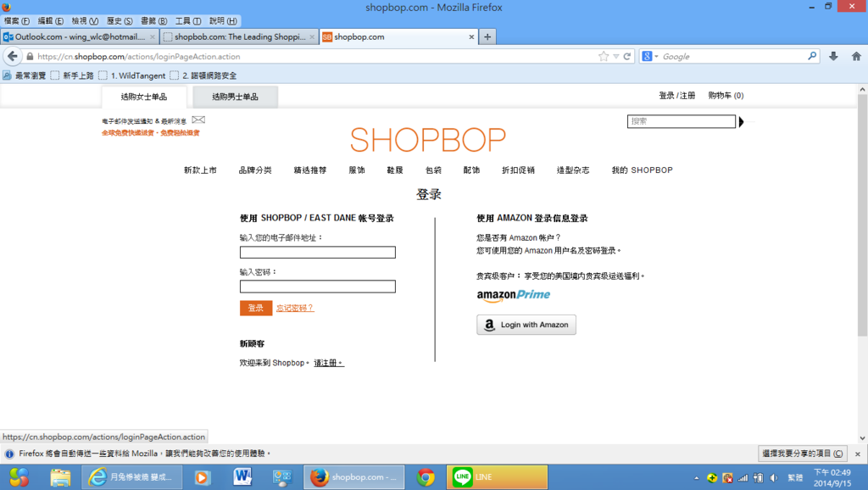Open 品牌分类 navigation item
Image resolution: width=868 pixels, height=490 pixels.
pyautogui.click(x=255, y=170)
